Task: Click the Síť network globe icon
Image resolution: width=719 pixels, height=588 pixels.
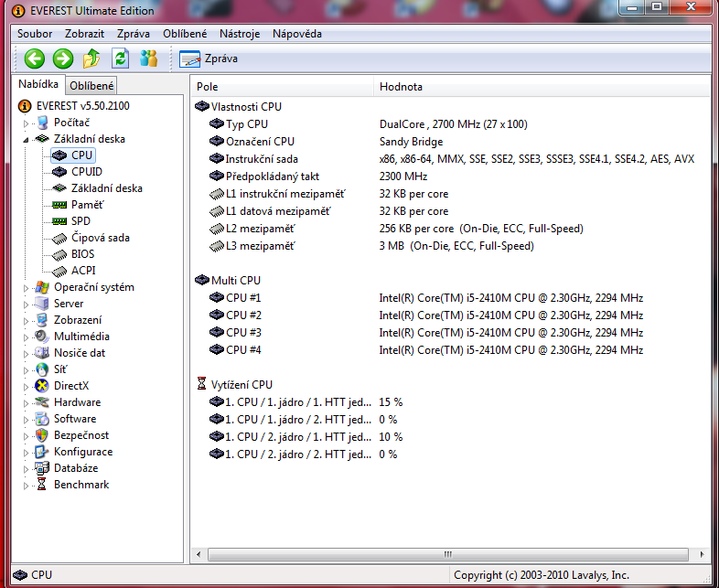Action: click(42, 369)
